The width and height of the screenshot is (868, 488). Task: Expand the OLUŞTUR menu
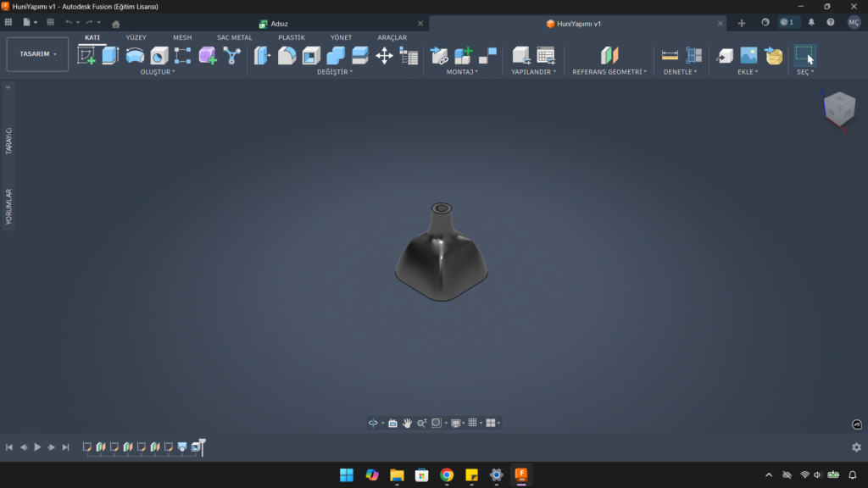click(158, 72)
